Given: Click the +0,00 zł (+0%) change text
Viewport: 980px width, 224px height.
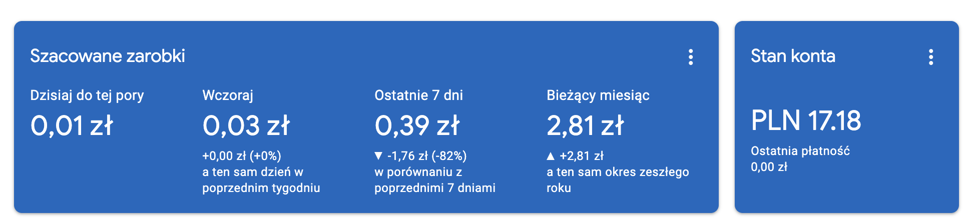Looking at the screenshot, I should click(x=242, y=156).
